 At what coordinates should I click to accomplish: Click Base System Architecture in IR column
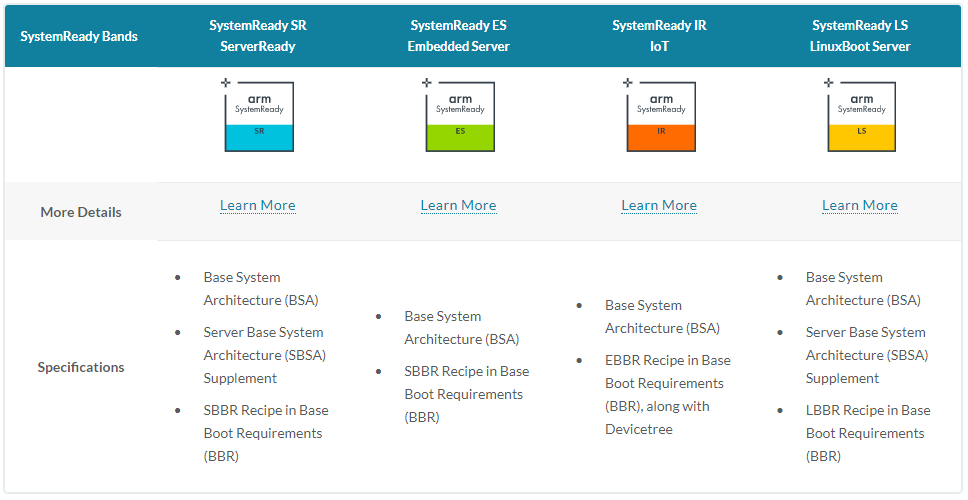pos(662,317)
